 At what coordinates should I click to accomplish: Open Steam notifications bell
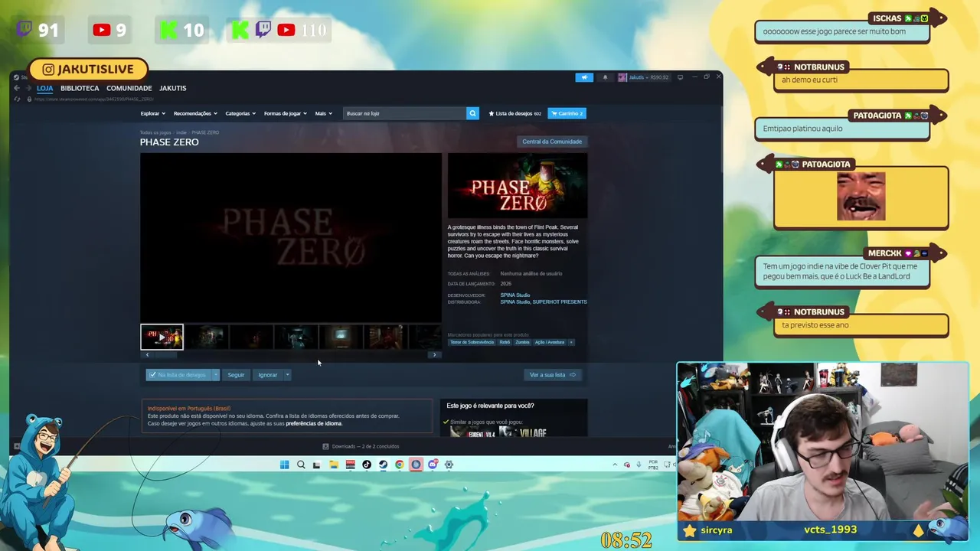pyautogui.click(x=605, y=77)
